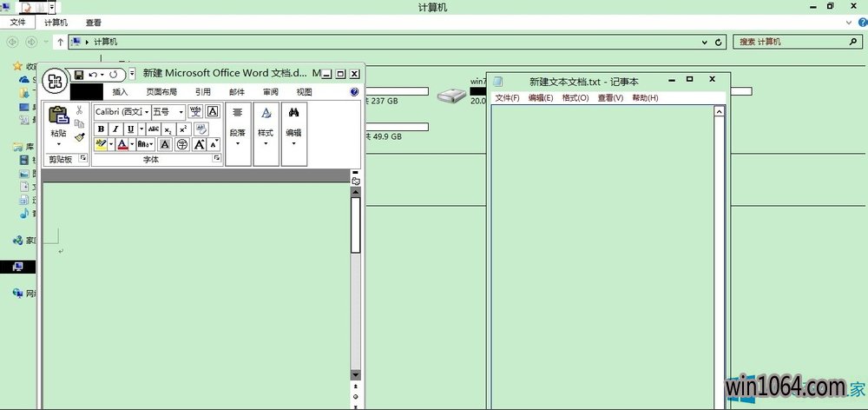Open the font size dropdown showing 五号
Viewport: 868px width, 410px height.
coord(181,112)
